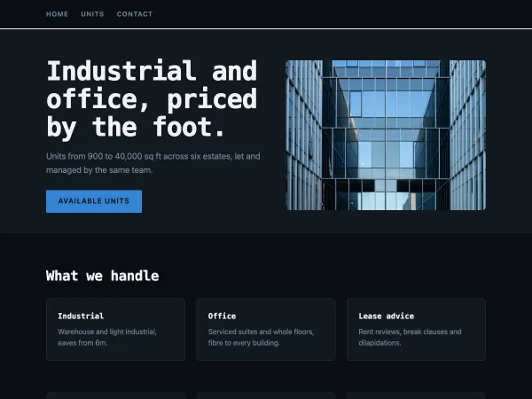Select the Lease advice card title
532x399 pixels.
pos(386,316)
